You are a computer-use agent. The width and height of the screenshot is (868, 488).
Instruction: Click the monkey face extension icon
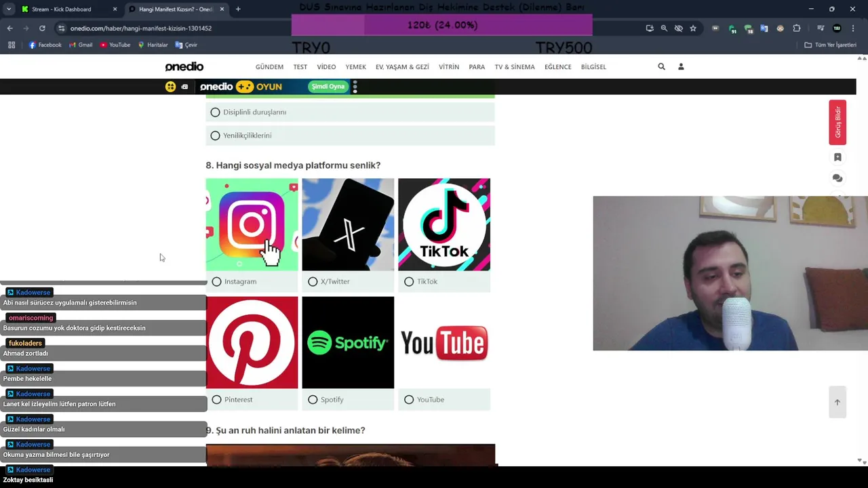click(x=780, y=28)
